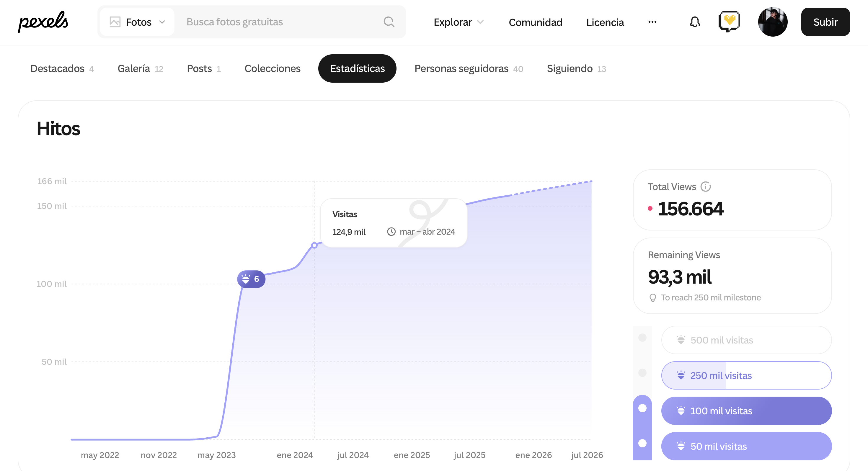Focus the Busca fotos gratuitas search field
This screenshot has width=868, height=471.
click(x=280, y=22)
